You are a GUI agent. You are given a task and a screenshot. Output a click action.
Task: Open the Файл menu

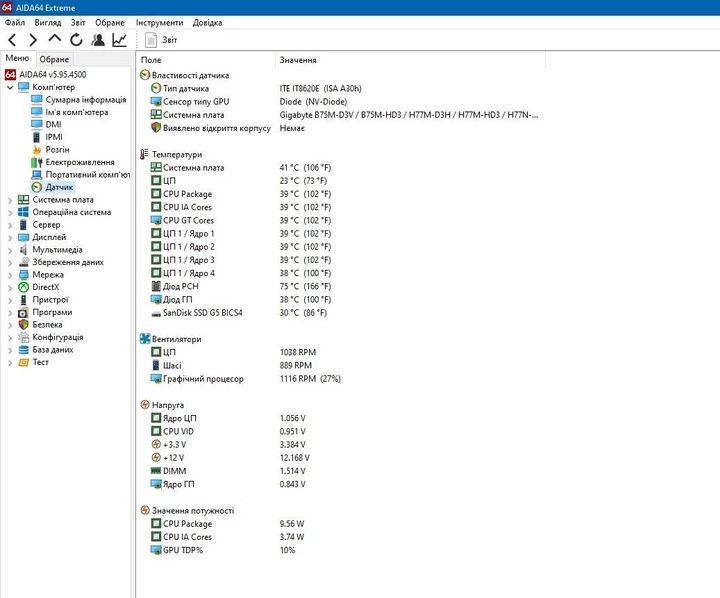point(15,22)
